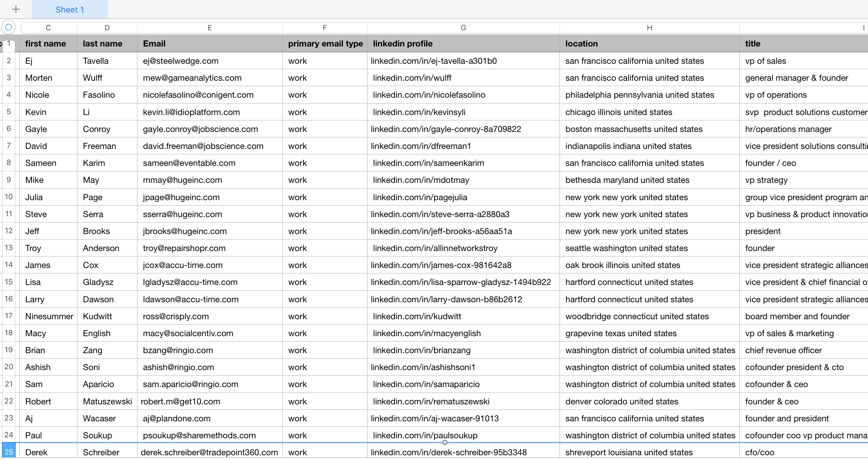
Task: Select column header E
Action: click(x=209, y=27)
